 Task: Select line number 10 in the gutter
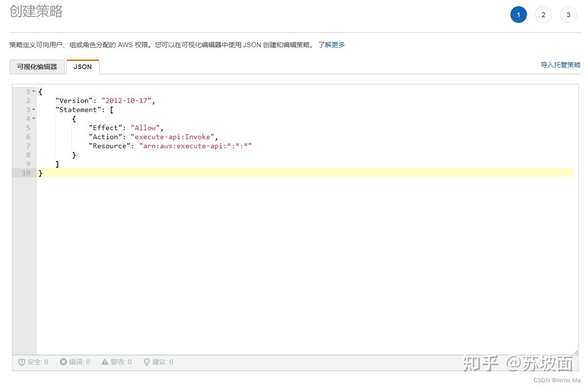click(28, 173)
